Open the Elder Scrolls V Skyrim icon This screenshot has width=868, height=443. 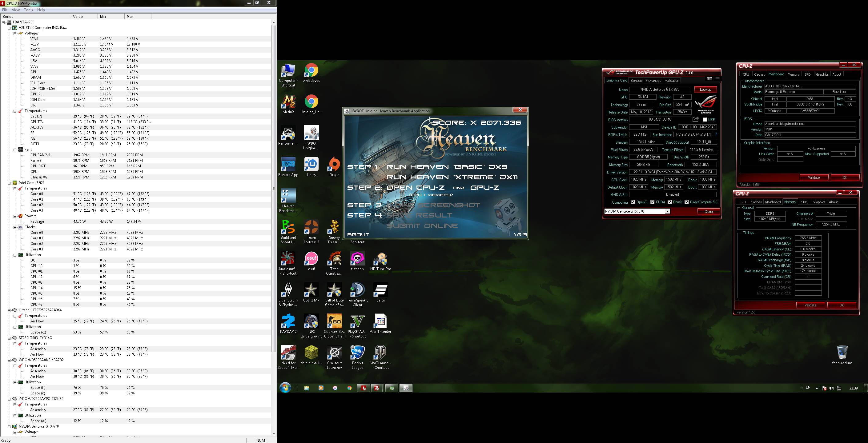(x=288, y=294)
